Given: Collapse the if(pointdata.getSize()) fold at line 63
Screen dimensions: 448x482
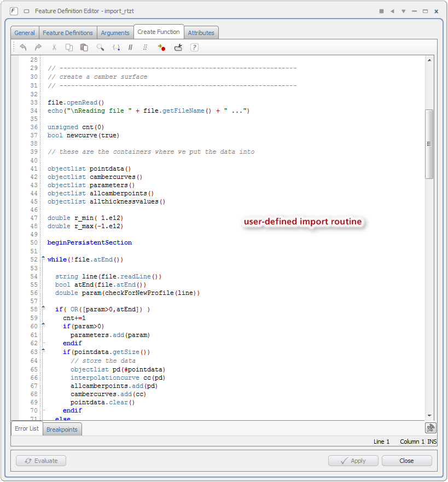Looking at the screenshot, I should (x=43, y=351).
